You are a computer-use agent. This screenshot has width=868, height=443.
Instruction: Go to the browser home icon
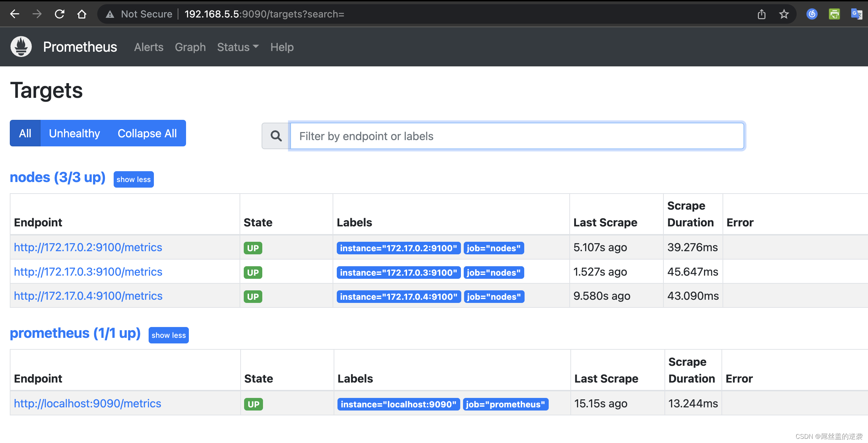(x=82, y=14)
